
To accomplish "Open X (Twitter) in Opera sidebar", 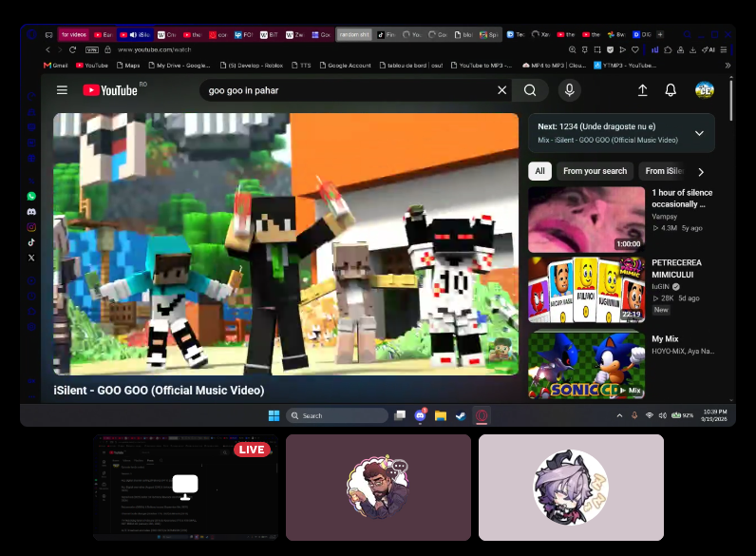I will [31, 258].
